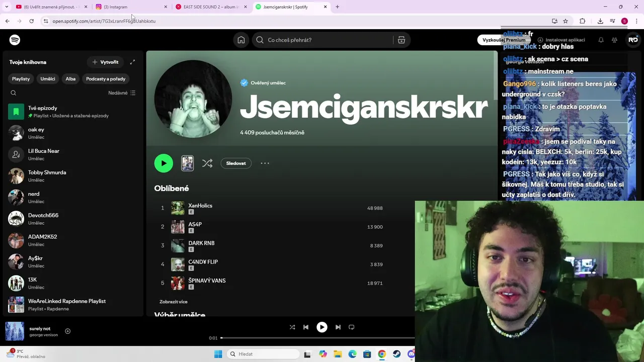644x362 pixels.
Task: Skip to the previous track in player
Action: [x=306, y=327]
